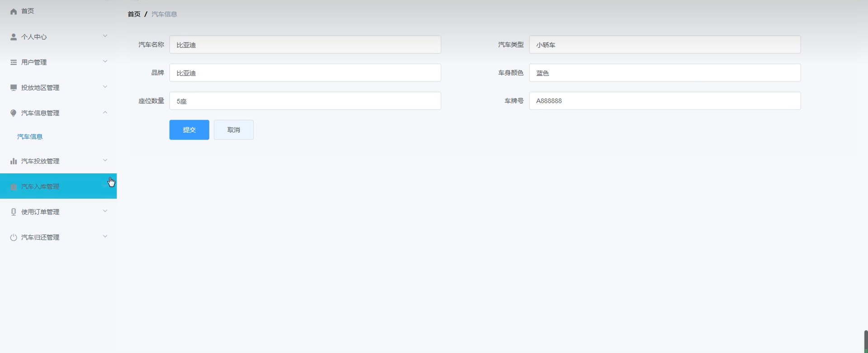Click the vertical scrollbar thumb
The height and width of the screenshot is (353, 868).
(866, 342)
